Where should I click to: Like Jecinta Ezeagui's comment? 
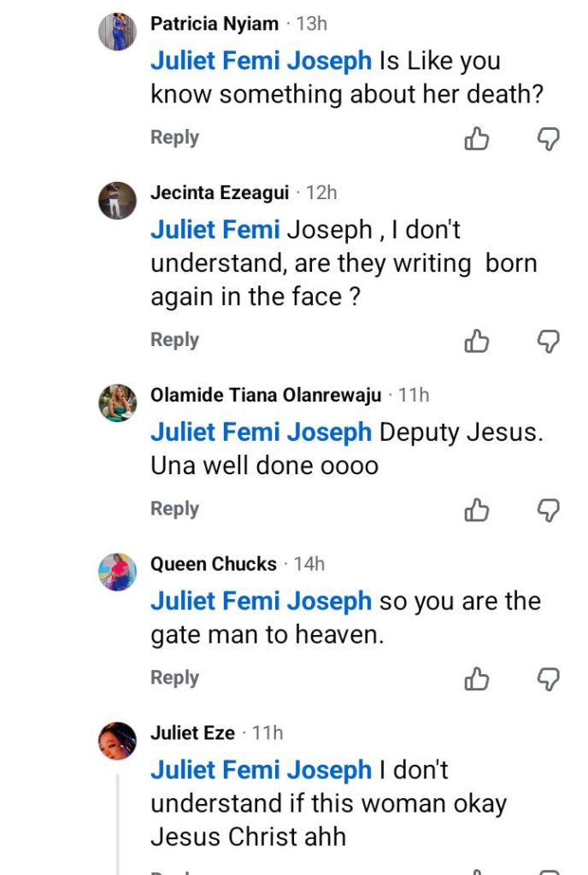tap(477, 342)
